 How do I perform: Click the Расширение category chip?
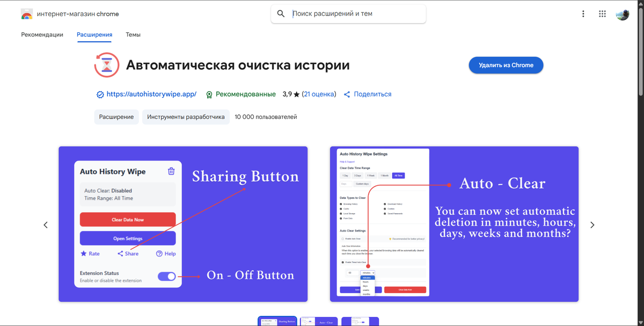116,117
